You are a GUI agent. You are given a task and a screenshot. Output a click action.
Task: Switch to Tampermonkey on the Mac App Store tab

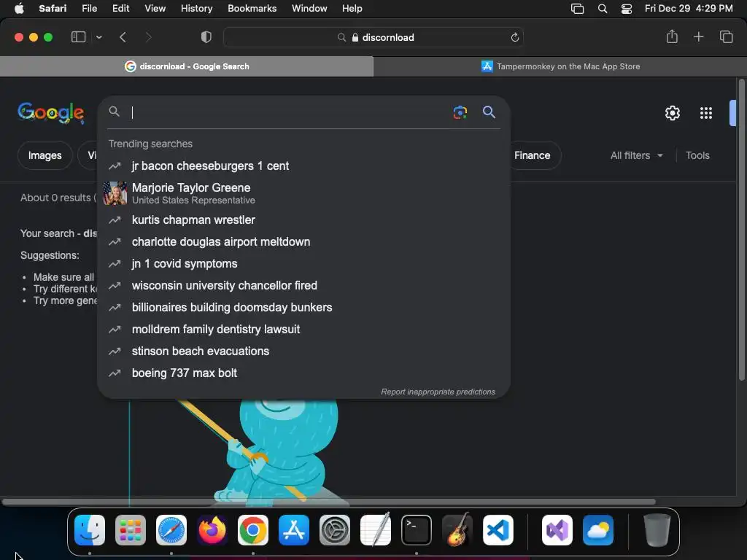(560, 66)
